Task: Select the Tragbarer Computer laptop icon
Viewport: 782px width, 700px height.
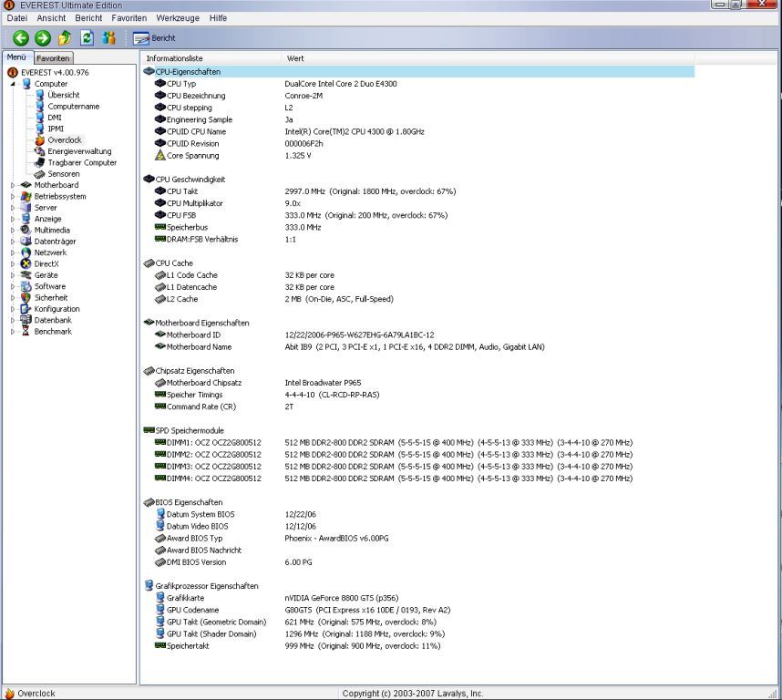Action: tap(40, 162)
